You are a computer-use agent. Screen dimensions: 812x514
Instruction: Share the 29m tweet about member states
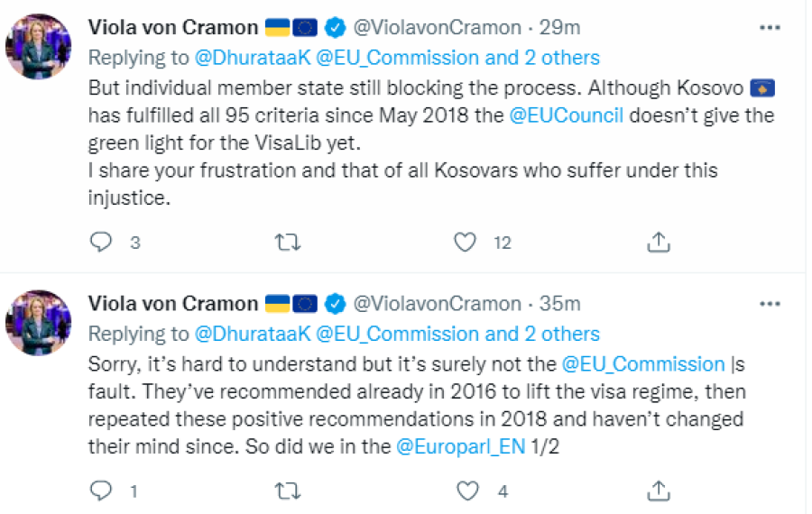pyautogui.click(x=659, y=242)
